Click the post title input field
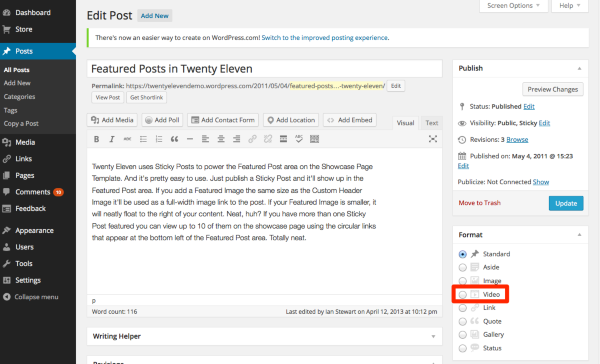This screenshot has height=364, width=600. tap(264, 69)
